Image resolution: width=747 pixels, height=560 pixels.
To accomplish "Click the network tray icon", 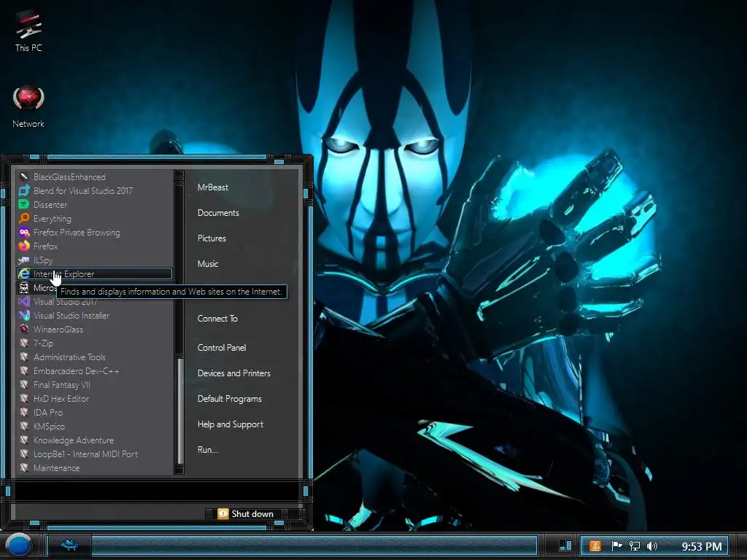I will click(x=634, y=546).
